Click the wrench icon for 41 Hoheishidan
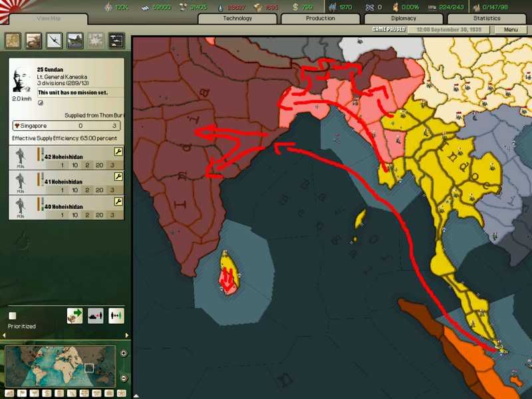This screenshot has width=532, height=399. pos(118,176)
